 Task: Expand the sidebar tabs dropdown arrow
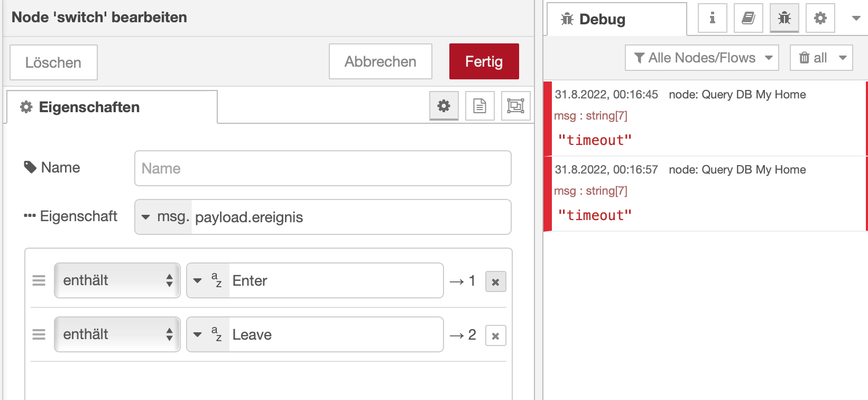tap(856, 18)
